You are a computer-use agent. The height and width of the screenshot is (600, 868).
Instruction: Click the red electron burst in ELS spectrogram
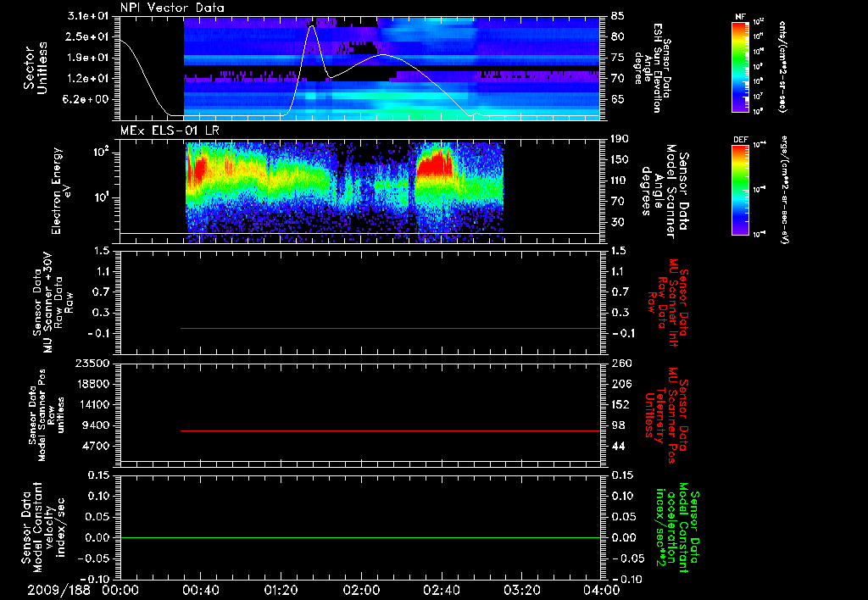click(x=434, y=164)
